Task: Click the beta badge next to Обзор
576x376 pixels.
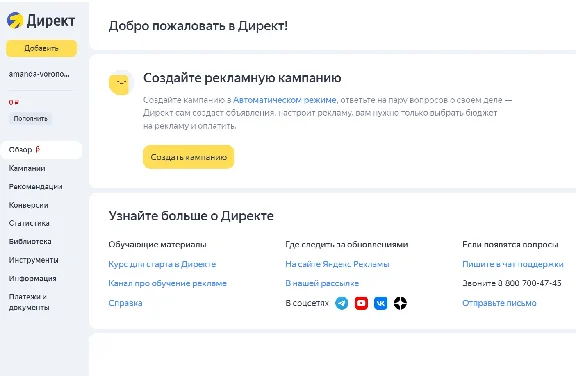Action: coord(37,149)
